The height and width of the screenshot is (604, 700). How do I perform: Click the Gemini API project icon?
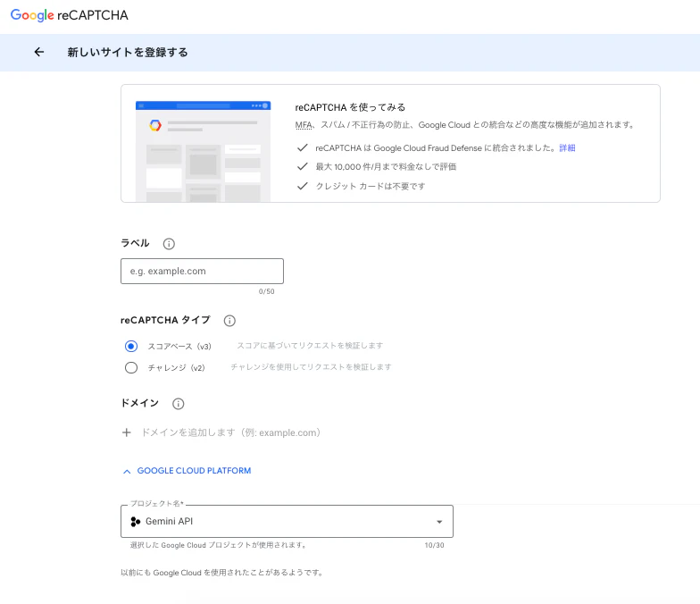(136, 522)
